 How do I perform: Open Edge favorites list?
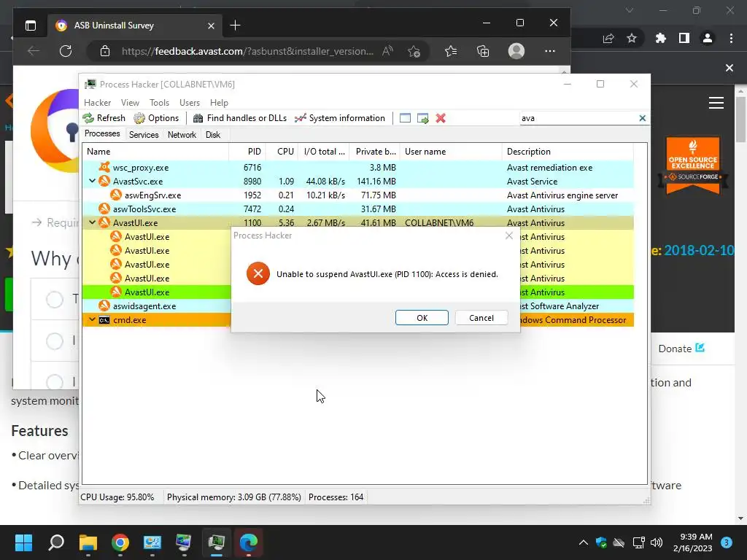[451, 51]
